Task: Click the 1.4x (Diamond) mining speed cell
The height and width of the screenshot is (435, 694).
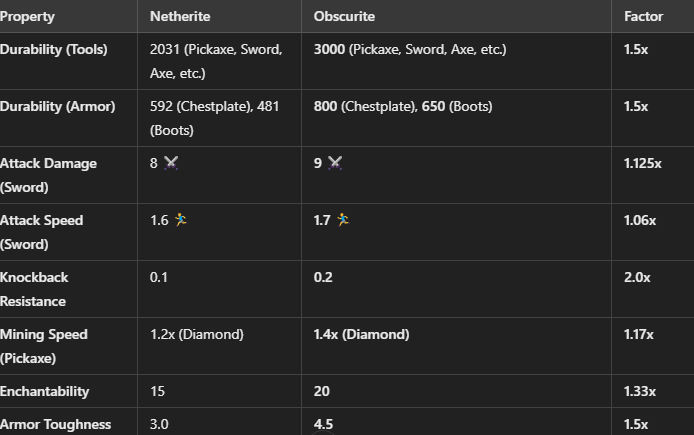Action: [361, 334]
